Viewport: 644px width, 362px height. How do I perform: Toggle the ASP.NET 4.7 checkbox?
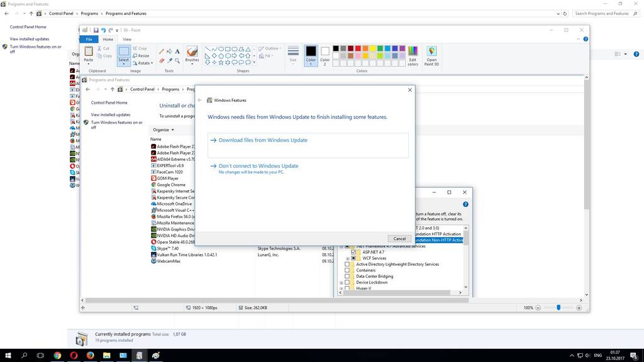pyautogui.click(x=353, y=252)
